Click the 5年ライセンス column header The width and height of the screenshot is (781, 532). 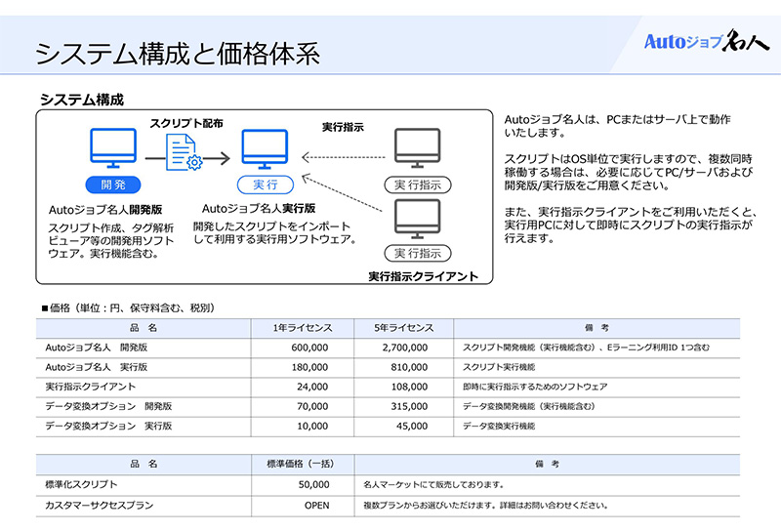pos(403,328)
